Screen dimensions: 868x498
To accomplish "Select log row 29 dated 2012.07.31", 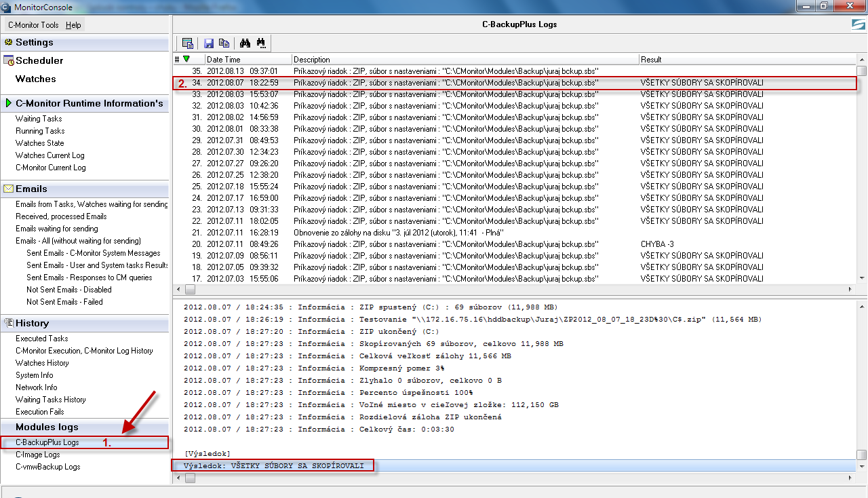I will pos(515,140).
